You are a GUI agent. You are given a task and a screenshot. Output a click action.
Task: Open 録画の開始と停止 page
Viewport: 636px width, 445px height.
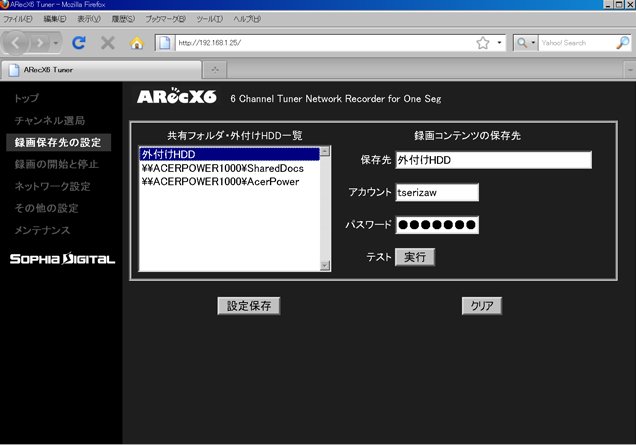click(x=56, y=164)
